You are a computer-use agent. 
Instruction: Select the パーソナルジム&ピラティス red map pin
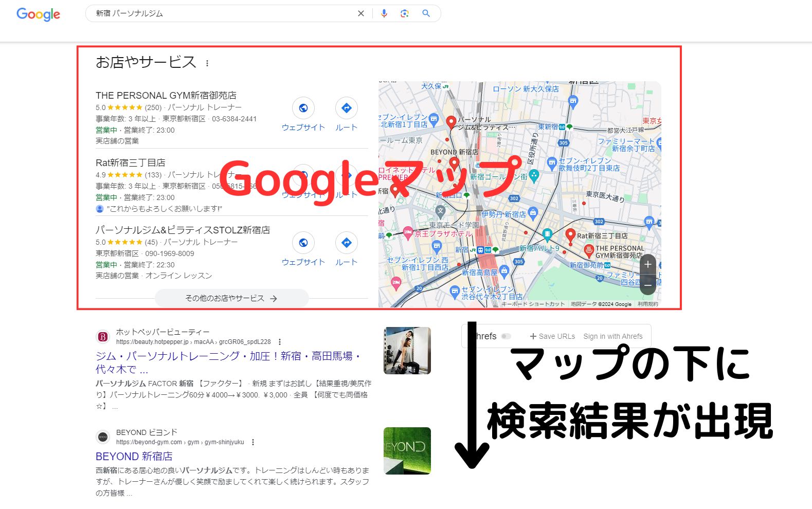coord(451,122)
